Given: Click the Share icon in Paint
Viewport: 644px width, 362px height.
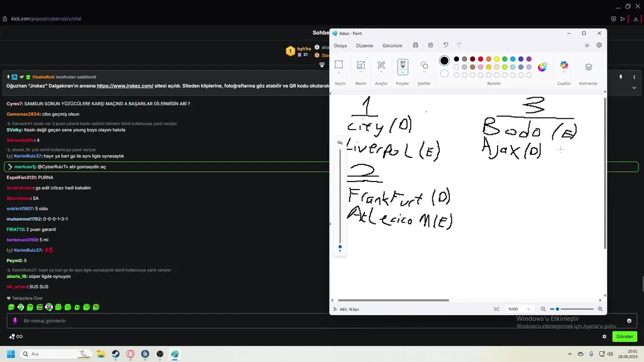Looking at the screenshot, I should 431,45.
